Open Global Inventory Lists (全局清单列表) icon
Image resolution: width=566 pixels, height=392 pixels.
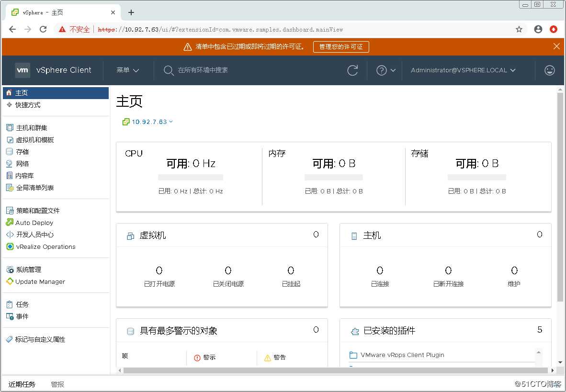[10, 188]
